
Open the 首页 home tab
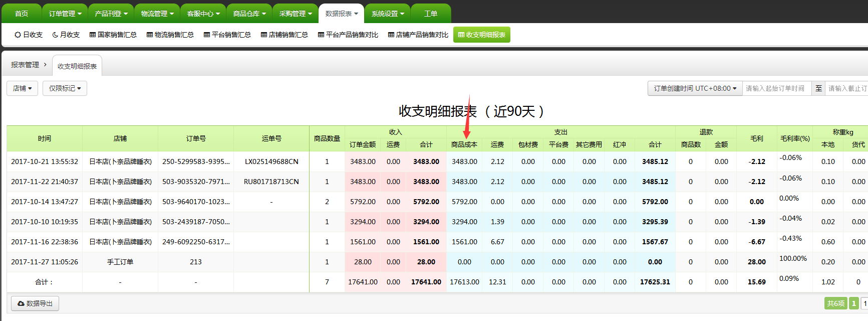tap(22, 14)
